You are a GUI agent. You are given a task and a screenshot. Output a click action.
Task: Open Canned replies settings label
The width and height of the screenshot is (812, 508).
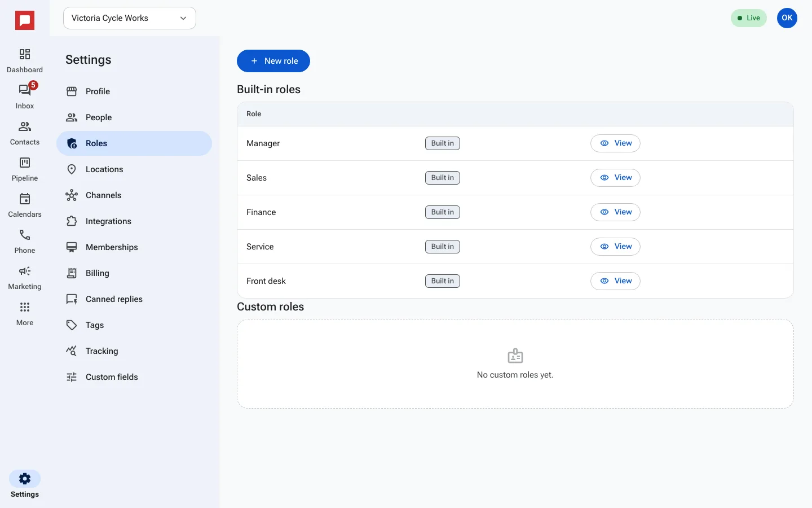(x=114, y=299)
